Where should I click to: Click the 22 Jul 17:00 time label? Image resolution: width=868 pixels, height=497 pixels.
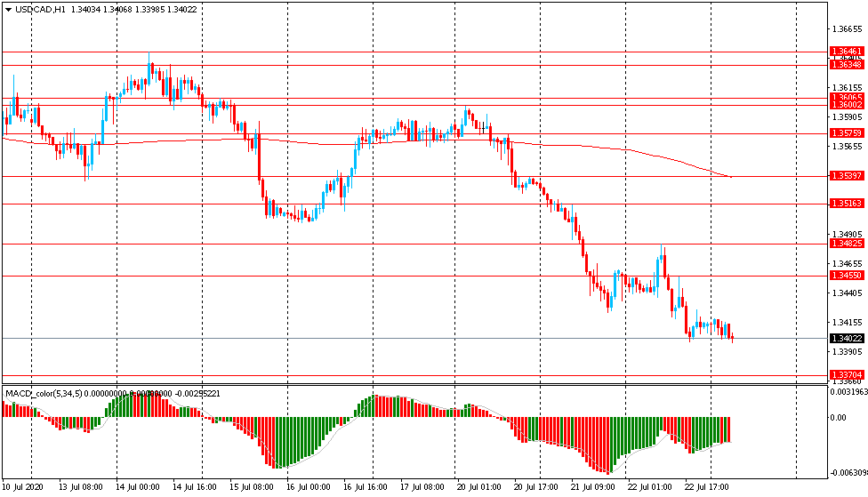(708, 487)
